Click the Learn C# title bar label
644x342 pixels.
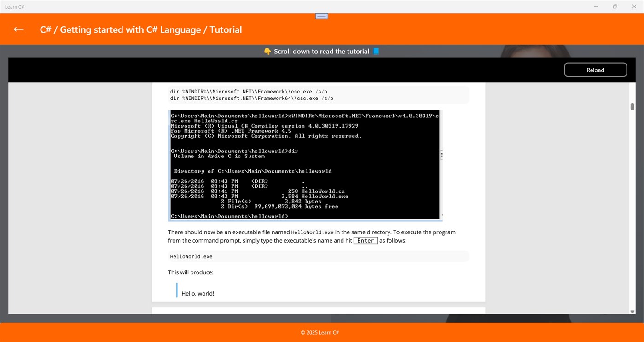click(15, 6)
